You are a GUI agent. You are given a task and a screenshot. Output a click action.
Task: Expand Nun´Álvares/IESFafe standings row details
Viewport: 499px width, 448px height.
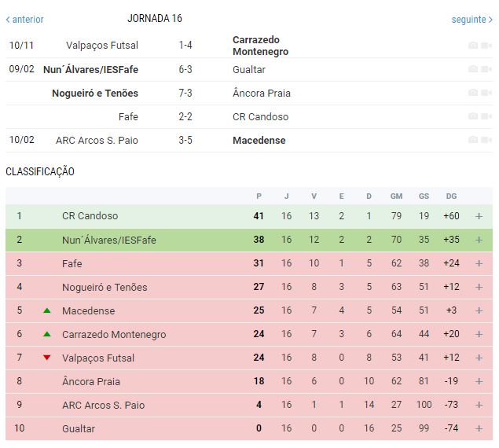point(479,240)
